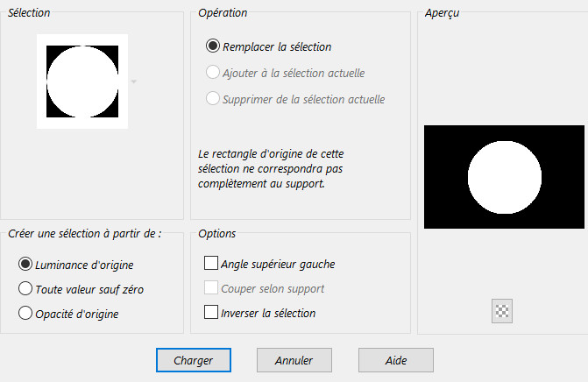The image size is (588, 382).
Task: Tick the Couper selon support checkbox
Action: pos(211,288)
